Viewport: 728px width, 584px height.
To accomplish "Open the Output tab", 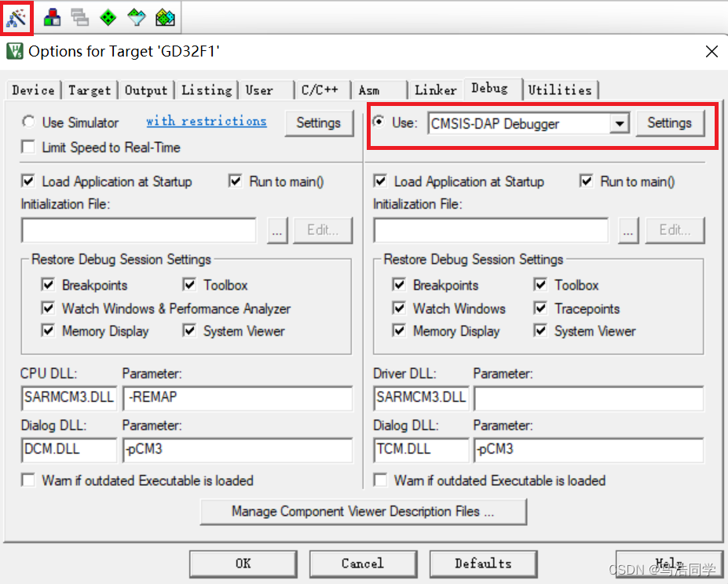I will click(146, 90).
